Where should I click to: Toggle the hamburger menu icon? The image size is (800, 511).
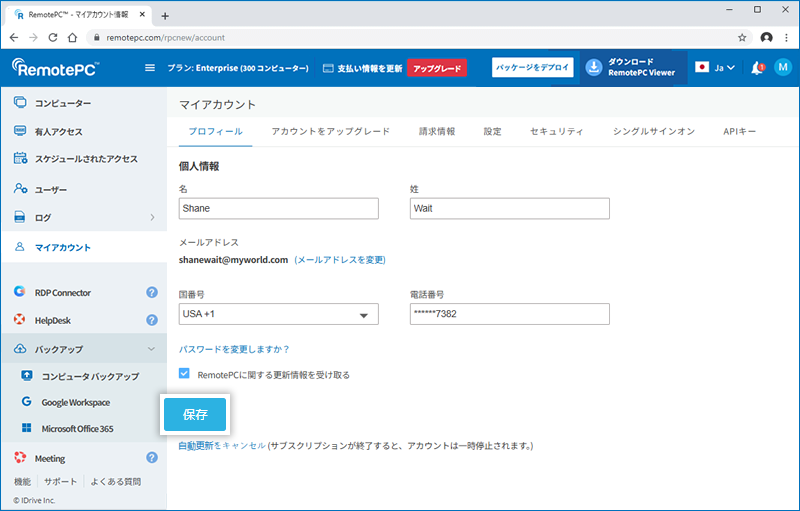pyautogui.click(x=150, y=67)
